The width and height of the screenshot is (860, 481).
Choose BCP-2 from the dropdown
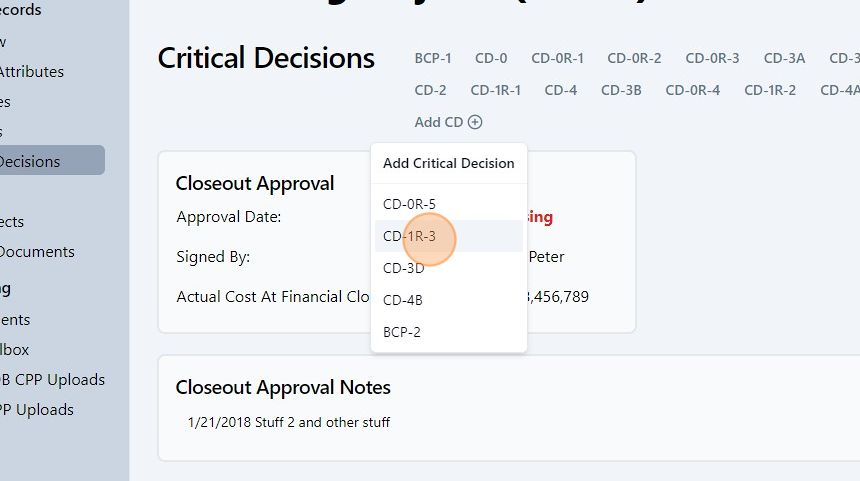(402, 332)
